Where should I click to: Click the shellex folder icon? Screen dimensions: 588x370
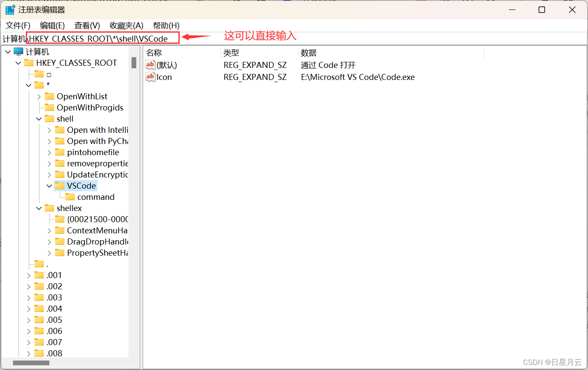(49, 208)
